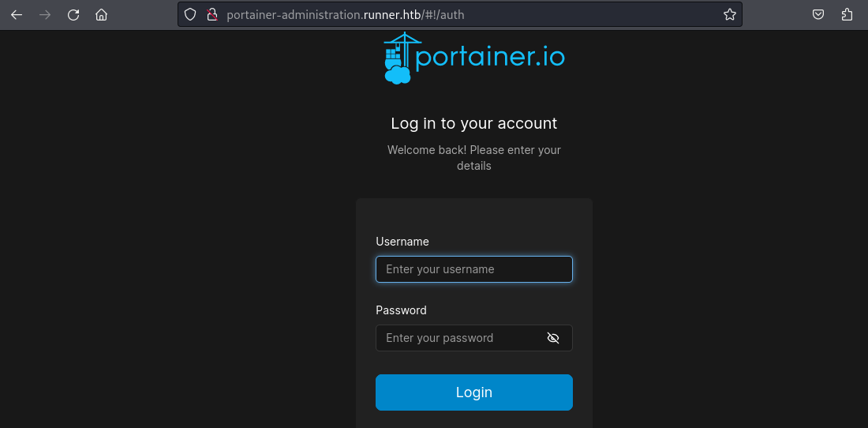The image size is (868, 428).
Task: Click the Username field label
Action: click(402, 242)
